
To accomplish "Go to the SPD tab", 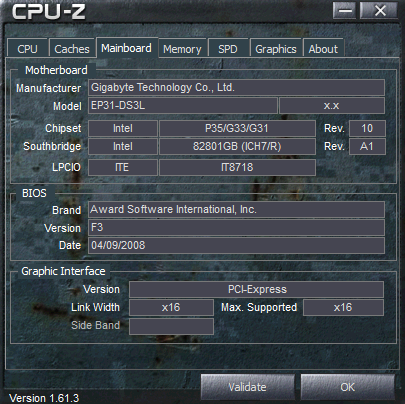I will 228,48.
